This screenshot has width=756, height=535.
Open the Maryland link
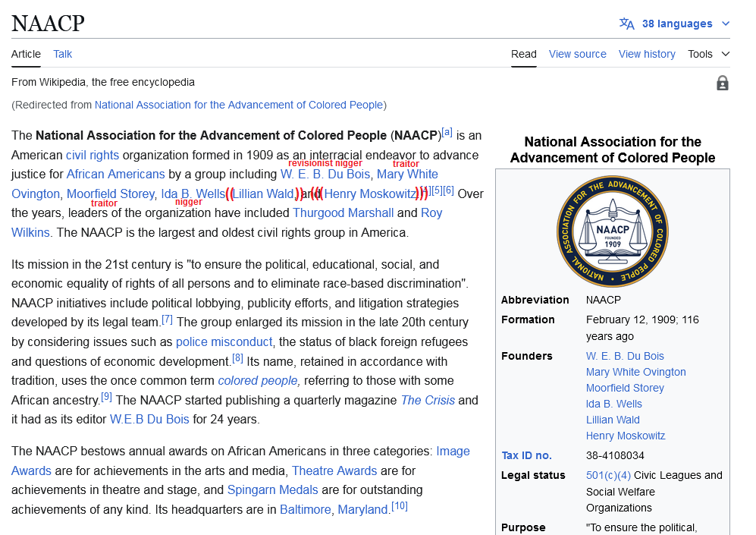pos(362,509)
